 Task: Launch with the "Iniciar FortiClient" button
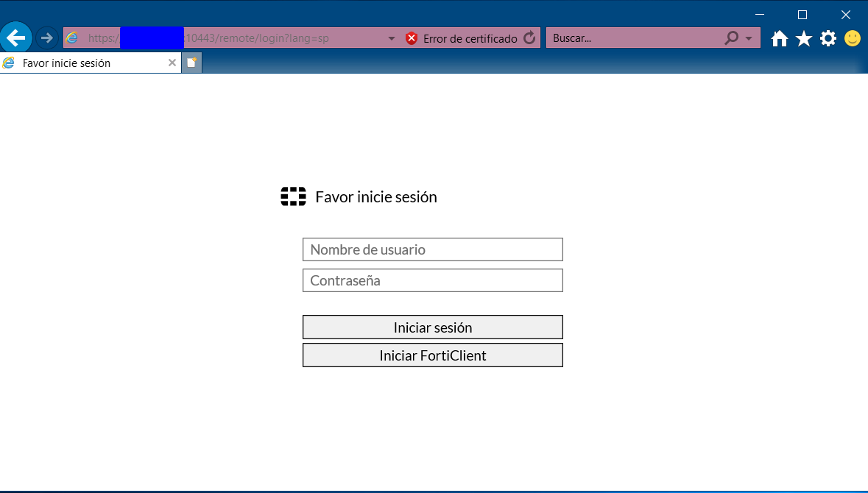[x=433, y=355]
